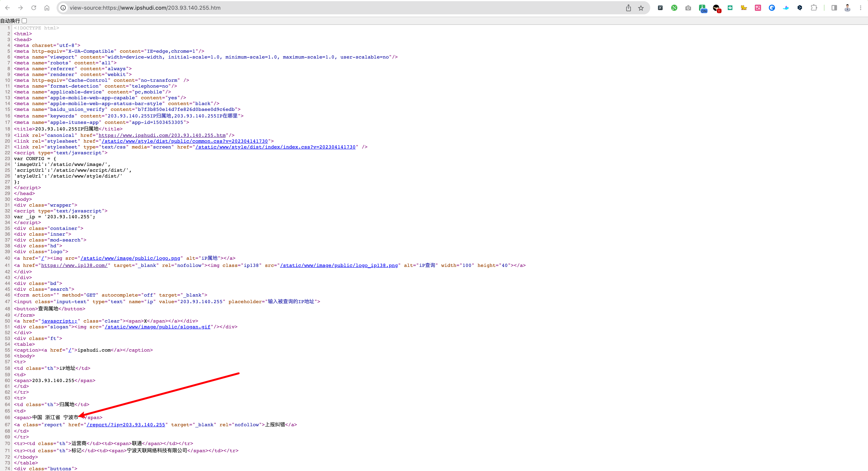Open the https://www.ip138.com/ link

click(x=74, y=265)
